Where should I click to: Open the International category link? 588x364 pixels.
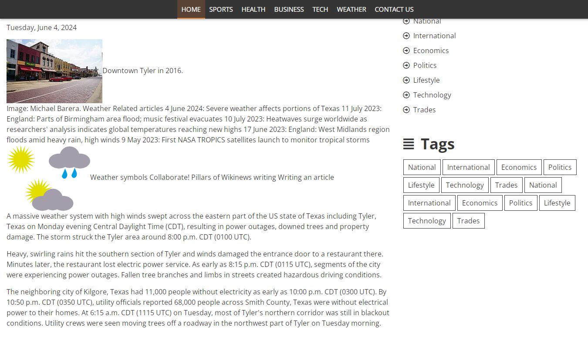(x=434, y=36)
